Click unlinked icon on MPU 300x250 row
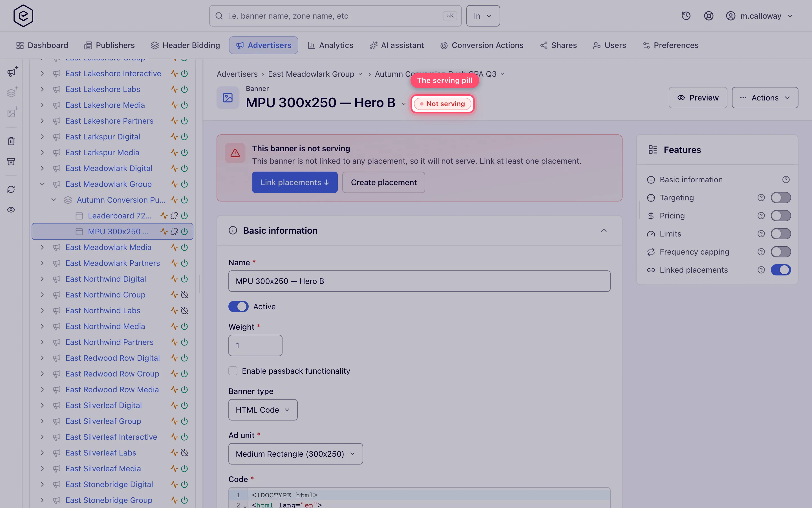 (x=174, y=231)
